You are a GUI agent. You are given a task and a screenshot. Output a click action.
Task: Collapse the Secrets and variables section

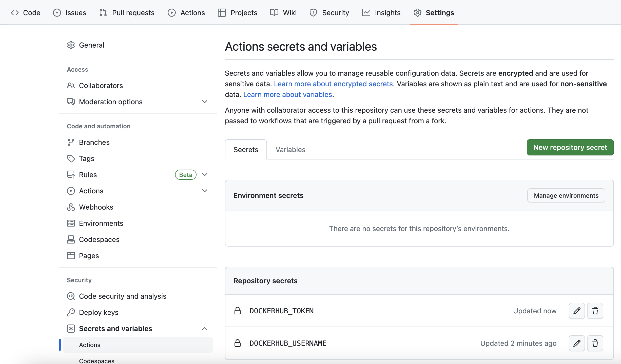(x=205, y=328)
